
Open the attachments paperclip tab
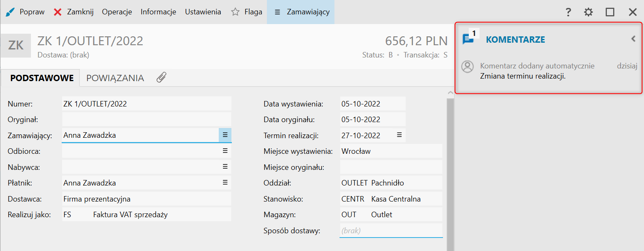pos(161,77)
